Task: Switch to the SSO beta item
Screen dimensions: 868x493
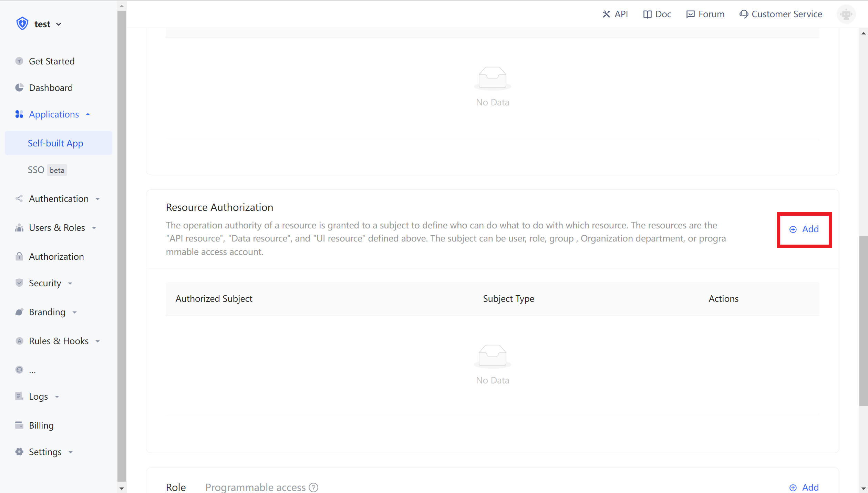Action: pyautogui.click(x=36, y=170)
